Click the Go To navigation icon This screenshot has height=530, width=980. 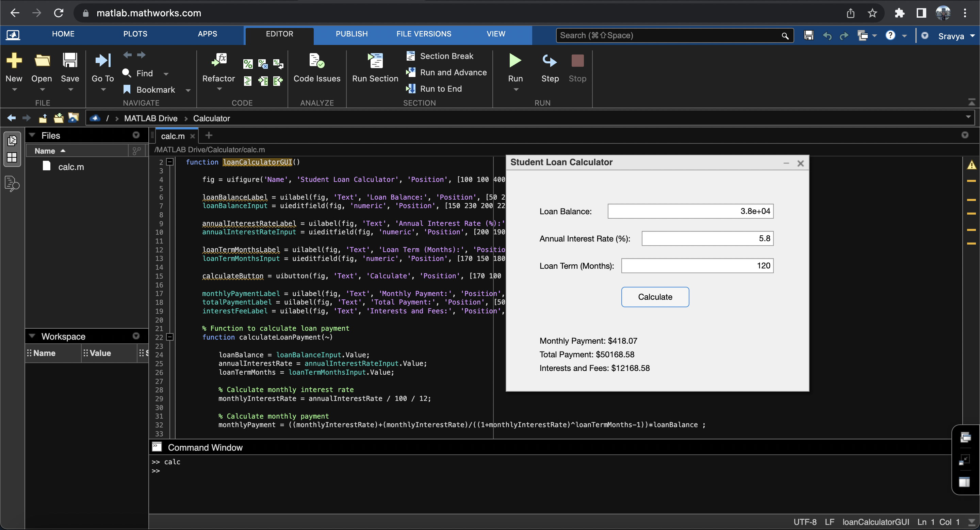click(103, 61)
